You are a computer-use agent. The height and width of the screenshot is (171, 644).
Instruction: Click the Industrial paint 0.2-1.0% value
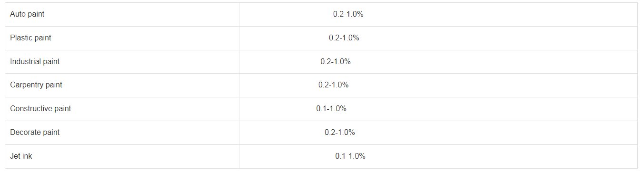click(336, 62)
